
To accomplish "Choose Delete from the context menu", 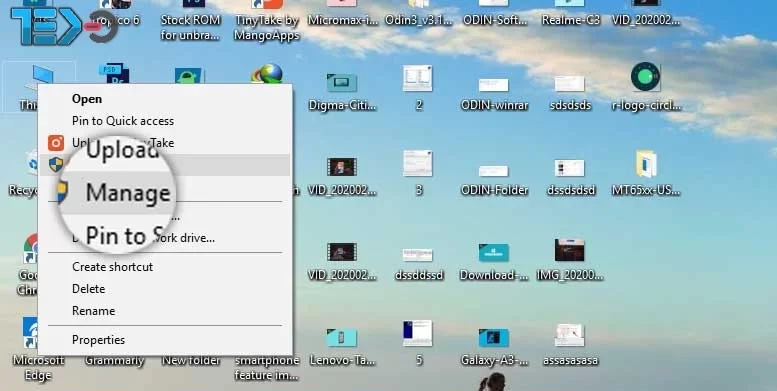I will coord(88,289).
